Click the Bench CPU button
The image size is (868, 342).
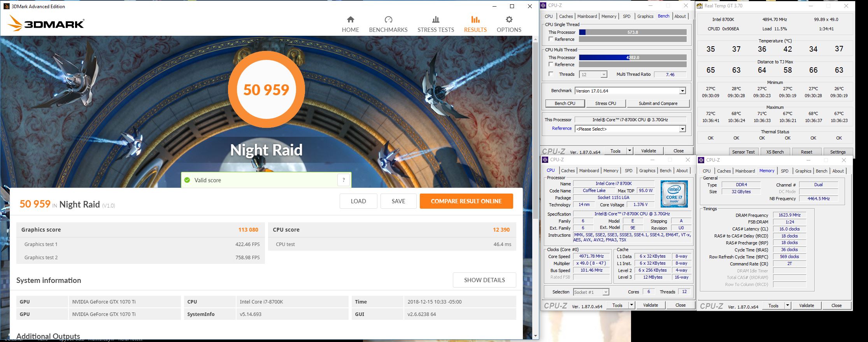click(x=565, y=103)
